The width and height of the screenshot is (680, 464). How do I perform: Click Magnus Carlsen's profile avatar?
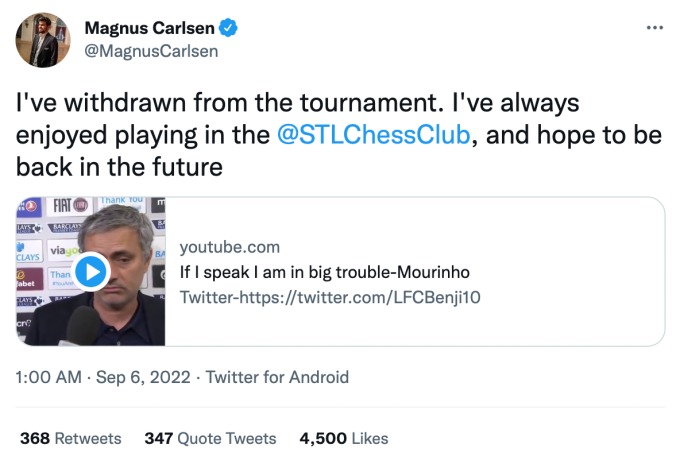point(42,40)
